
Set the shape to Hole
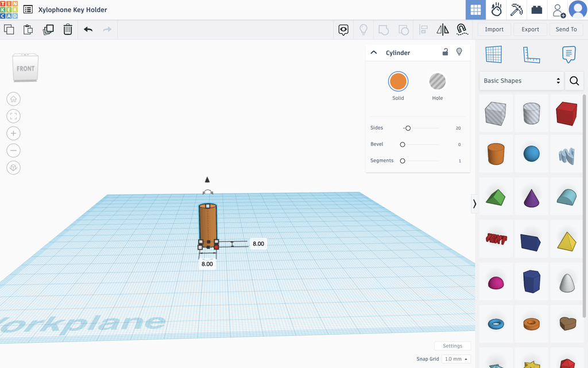pos(437,82)
